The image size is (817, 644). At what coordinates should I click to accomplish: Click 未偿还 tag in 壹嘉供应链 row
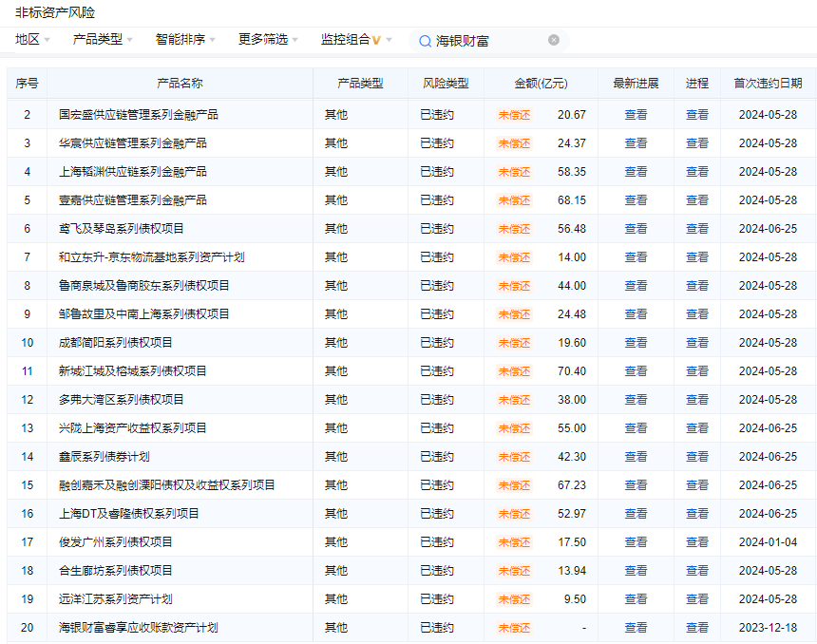pyautogui.click(x=514, y=200)
